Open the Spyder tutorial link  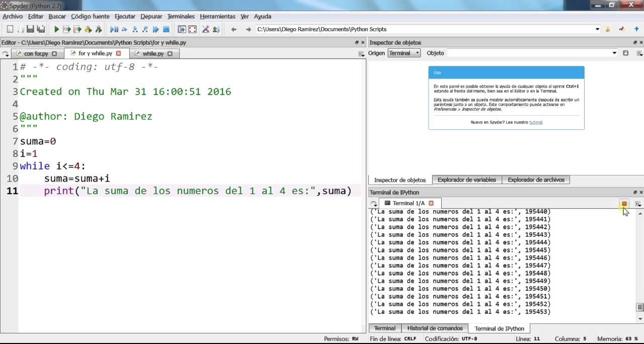pos(536,122)
